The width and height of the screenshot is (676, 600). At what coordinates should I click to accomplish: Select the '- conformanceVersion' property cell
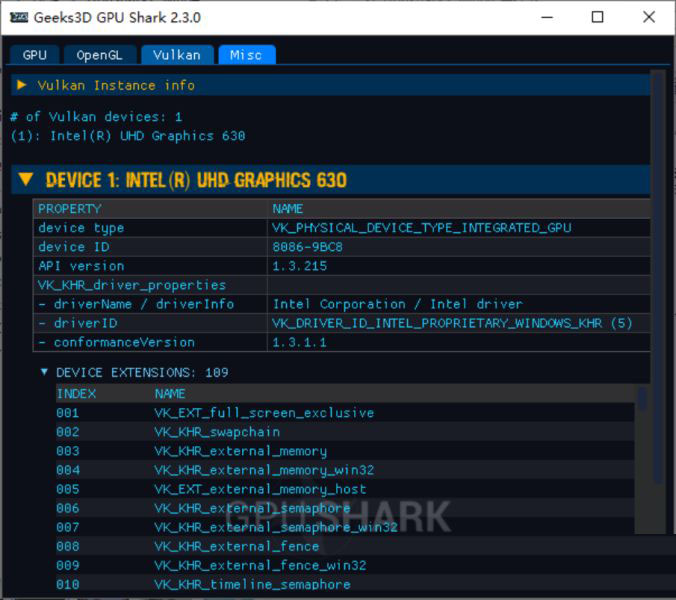pos(150,342)
